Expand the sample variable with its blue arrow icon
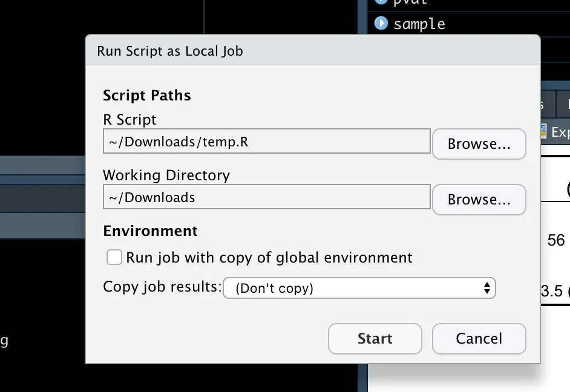 pyautogui.click(x=381, y=24)
